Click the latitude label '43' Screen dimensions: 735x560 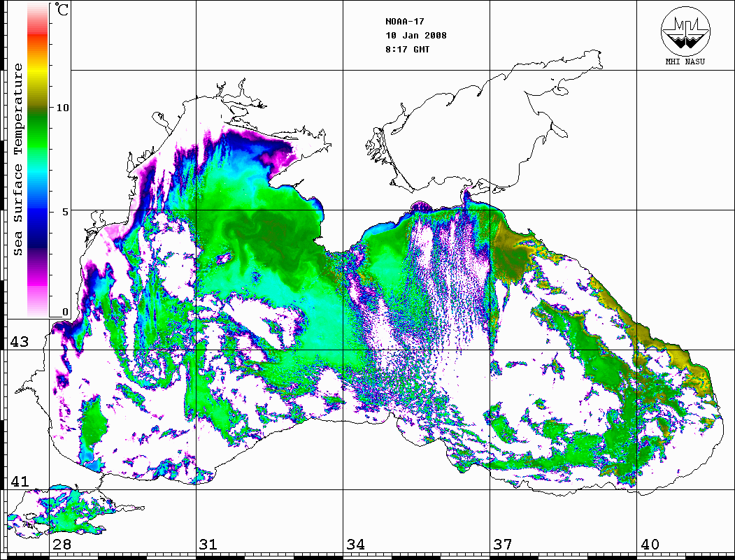[19, 342]
